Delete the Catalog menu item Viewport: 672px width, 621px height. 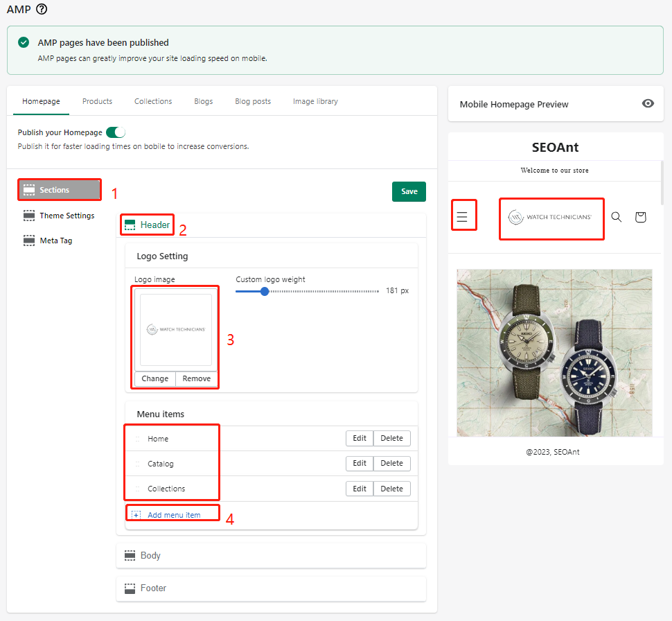click(x=391, y=463)
